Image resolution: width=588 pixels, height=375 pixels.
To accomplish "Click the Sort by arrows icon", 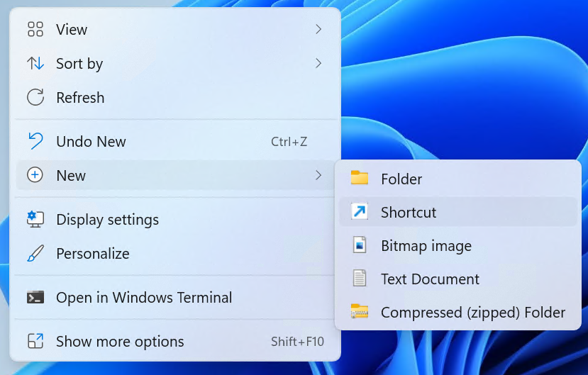I will pos(35,64).
